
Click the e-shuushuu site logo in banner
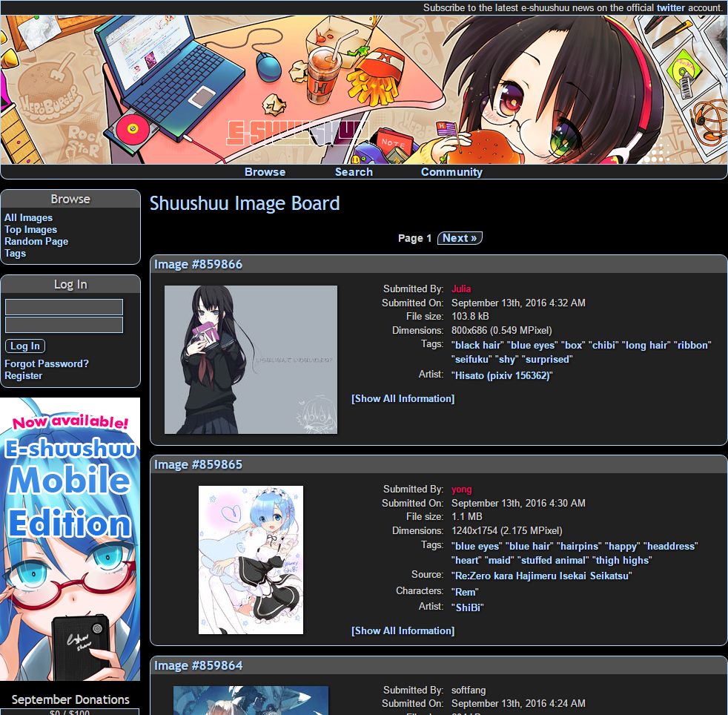(297, 133)
